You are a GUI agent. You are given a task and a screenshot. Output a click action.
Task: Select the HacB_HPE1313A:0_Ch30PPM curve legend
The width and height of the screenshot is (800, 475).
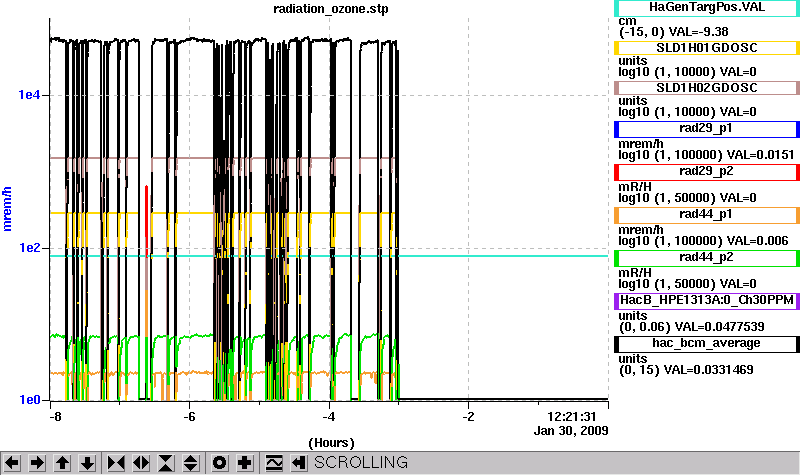707,301
